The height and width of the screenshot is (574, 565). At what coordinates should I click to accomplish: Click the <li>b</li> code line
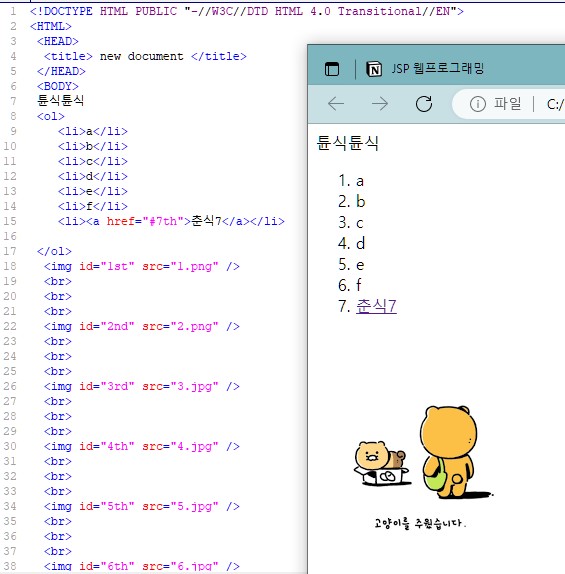[93, 146]
